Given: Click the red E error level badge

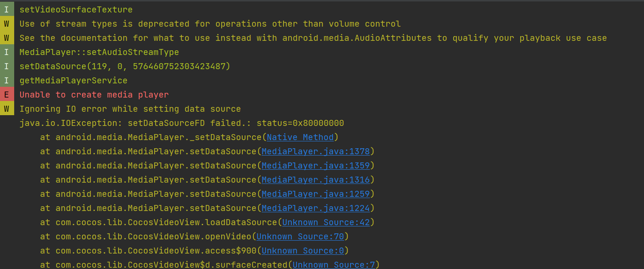Looking at the screenshot, I should tap(6, 95).
